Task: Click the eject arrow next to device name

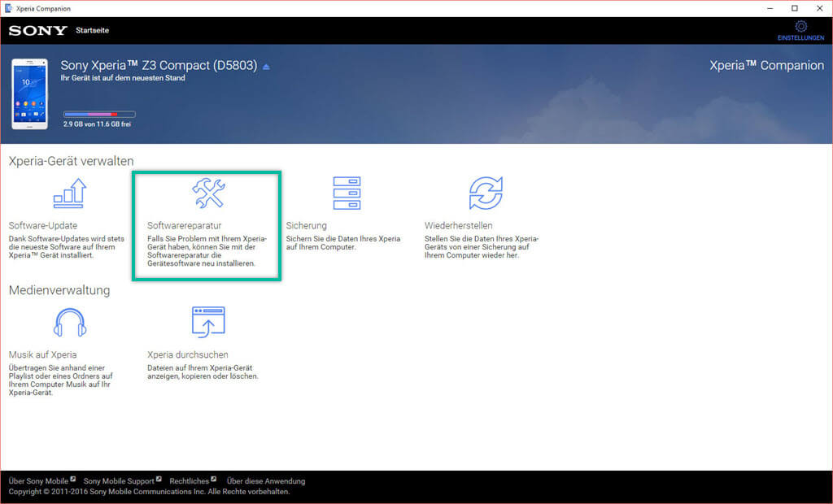Action: pyautogui.click(x=266, y=67)
